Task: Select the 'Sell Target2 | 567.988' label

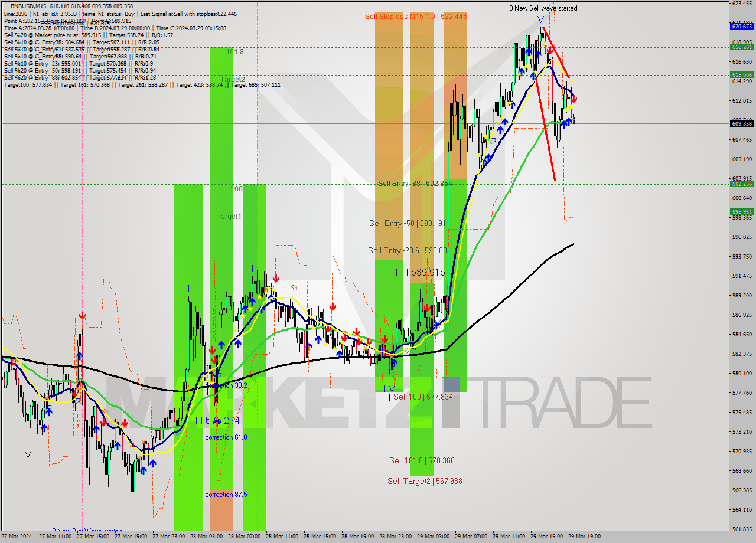Action: tap(425, 481)
